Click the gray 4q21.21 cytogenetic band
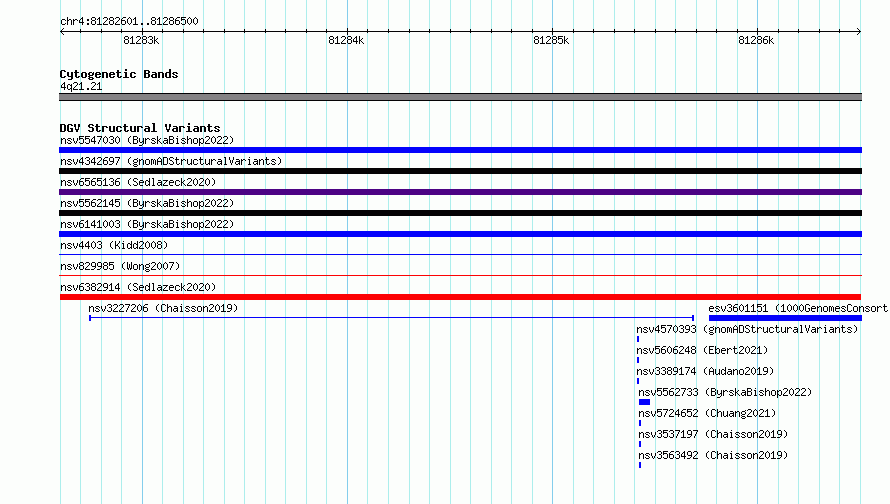The width and height of the screenshot is (890, 504). coord(460,97)
